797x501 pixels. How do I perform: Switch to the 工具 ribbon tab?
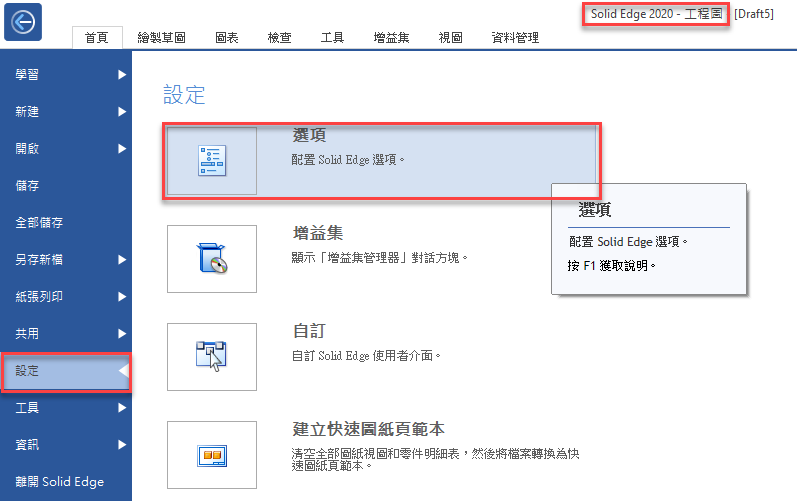point(332,38)
